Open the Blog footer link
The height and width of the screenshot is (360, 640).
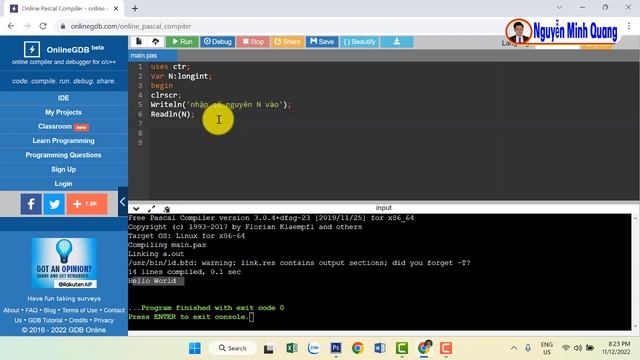pos(50,310)
